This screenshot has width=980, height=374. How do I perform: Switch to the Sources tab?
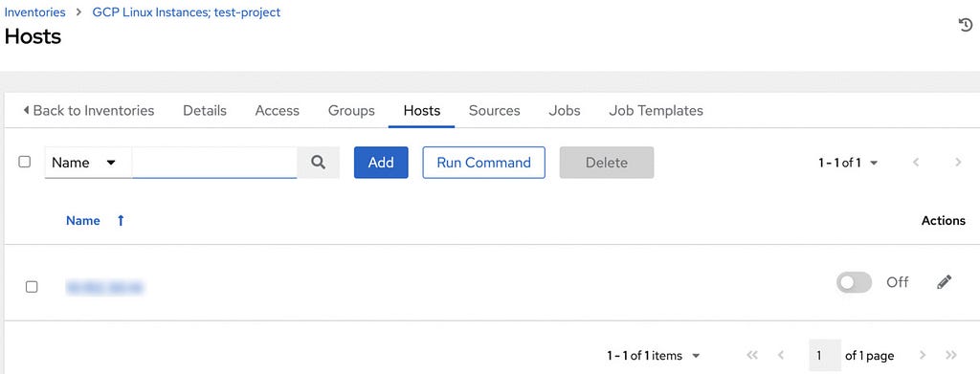click(495, 111)
